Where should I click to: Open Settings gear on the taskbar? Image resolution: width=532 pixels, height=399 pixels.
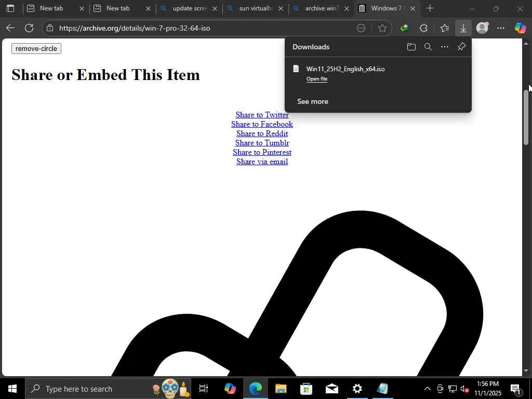pyautogui.click(x=357, y=389)
